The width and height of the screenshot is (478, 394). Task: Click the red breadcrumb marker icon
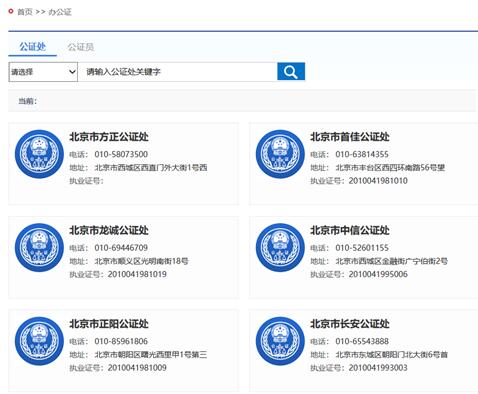point(11,12)
